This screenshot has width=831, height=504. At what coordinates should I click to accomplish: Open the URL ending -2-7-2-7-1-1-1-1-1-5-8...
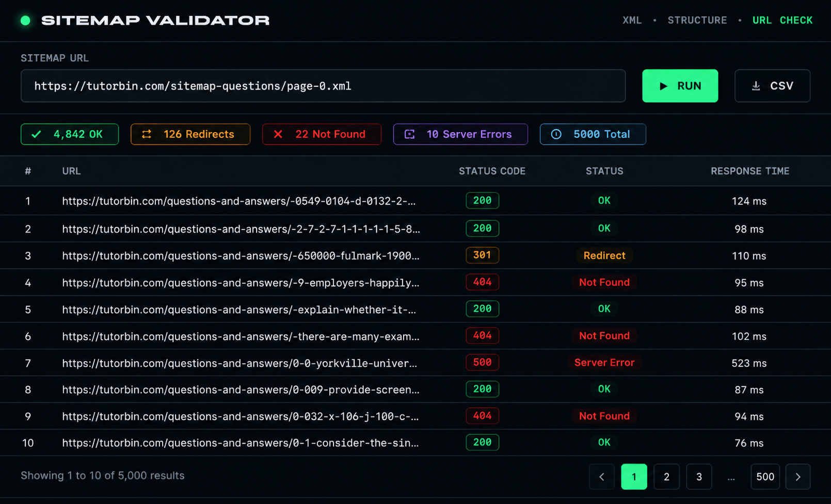(241, 229)
